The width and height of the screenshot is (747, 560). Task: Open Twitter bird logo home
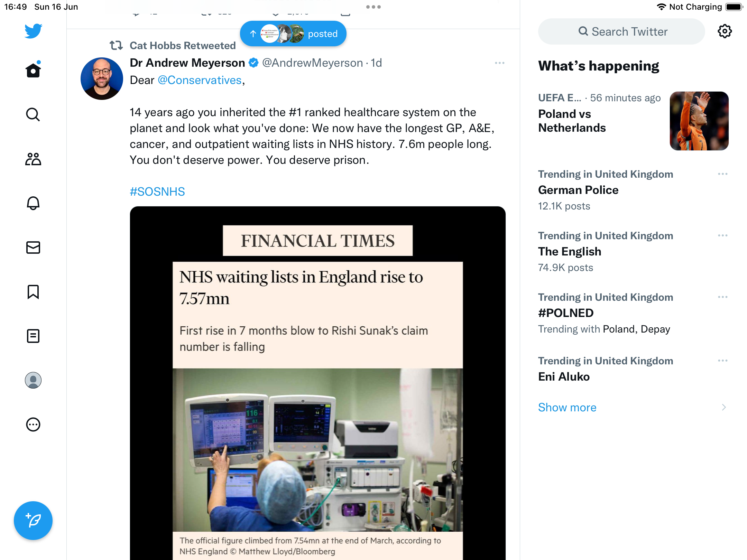click(33, 31)
